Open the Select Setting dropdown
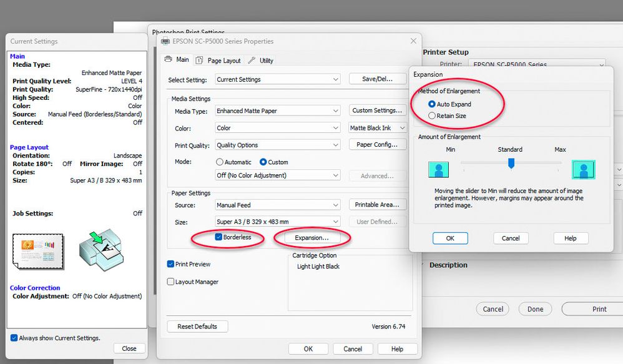This screenshot has width=623, height=364. point(278,79)
